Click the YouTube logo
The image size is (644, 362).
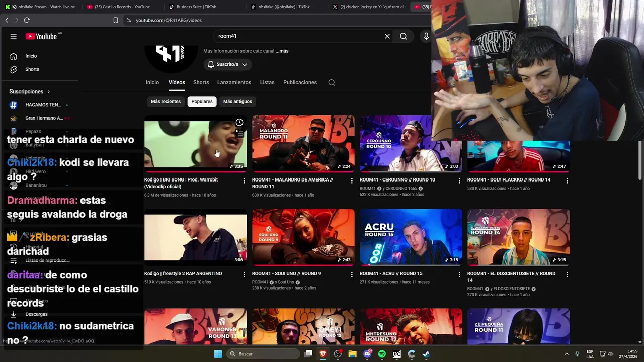[x=42, y=36]
